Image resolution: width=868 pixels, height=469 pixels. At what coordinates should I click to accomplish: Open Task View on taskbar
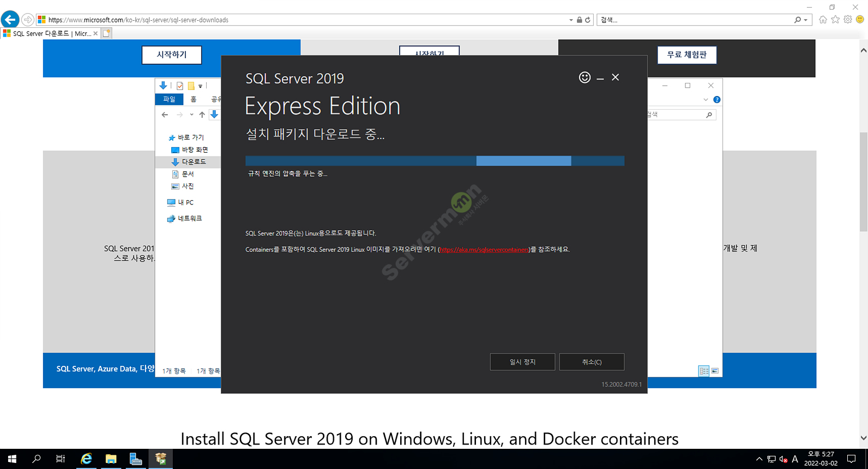click(x=61, y=459)
